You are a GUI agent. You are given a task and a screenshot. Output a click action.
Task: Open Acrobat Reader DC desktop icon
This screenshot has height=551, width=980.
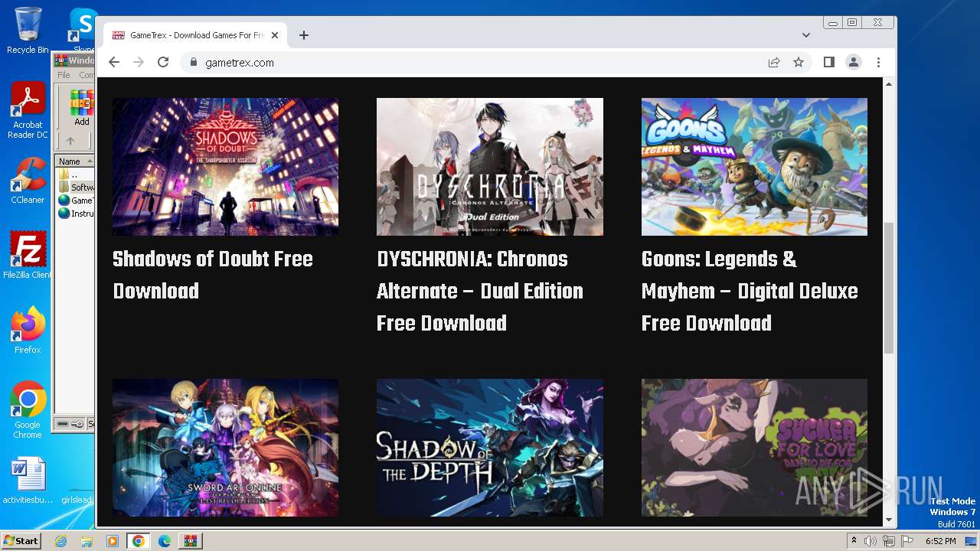28,110
